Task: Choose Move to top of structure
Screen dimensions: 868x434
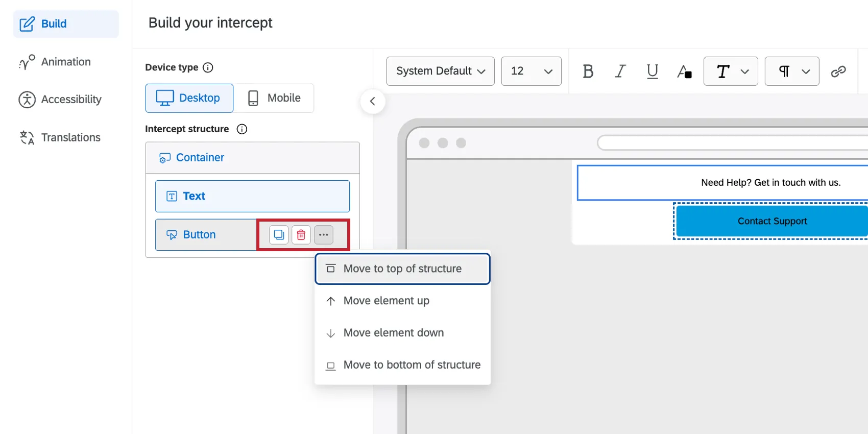Action: pyautogui.click(x=403, y=269)
